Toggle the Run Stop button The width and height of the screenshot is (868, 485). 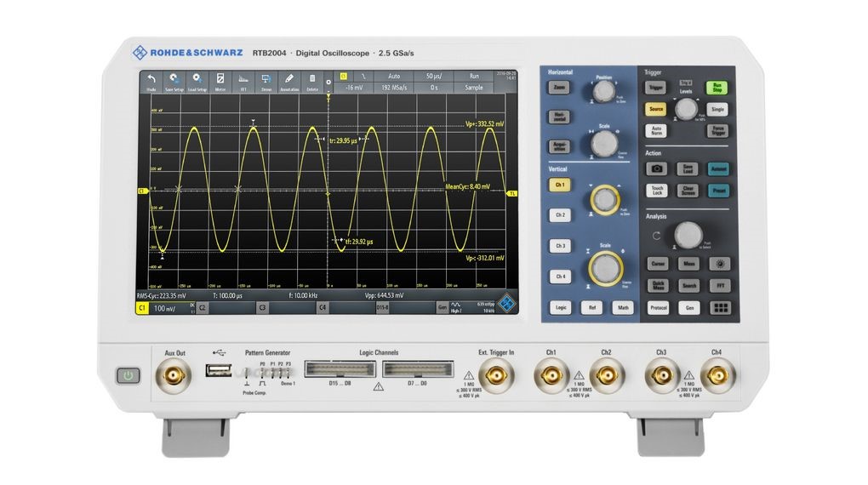point(717,87)
